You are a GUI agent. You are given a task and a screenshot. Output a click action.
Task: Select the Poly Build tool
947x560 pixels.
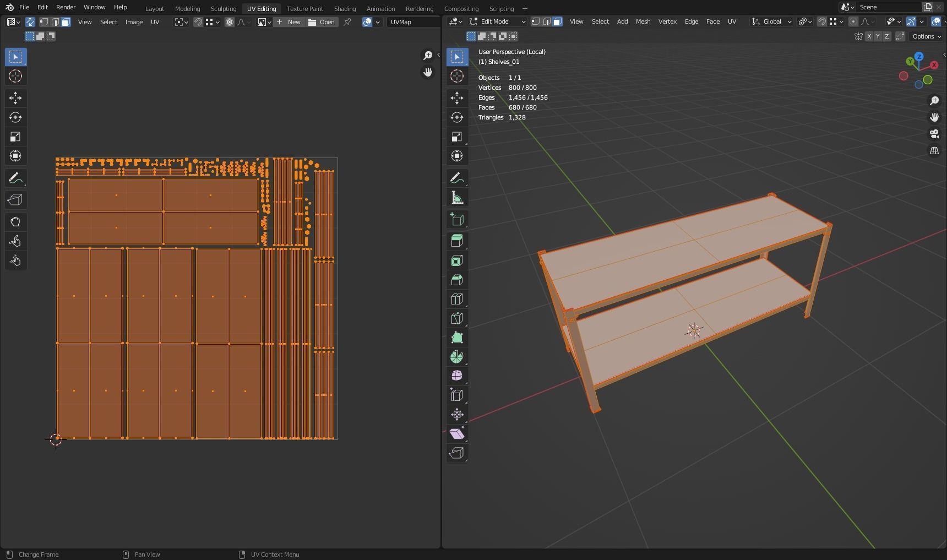[457, 338]
